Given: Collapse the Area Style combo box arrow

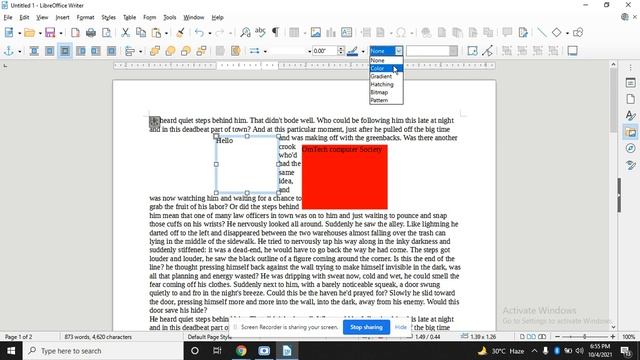Looking at the screenshot, I should tap(399, 51).
